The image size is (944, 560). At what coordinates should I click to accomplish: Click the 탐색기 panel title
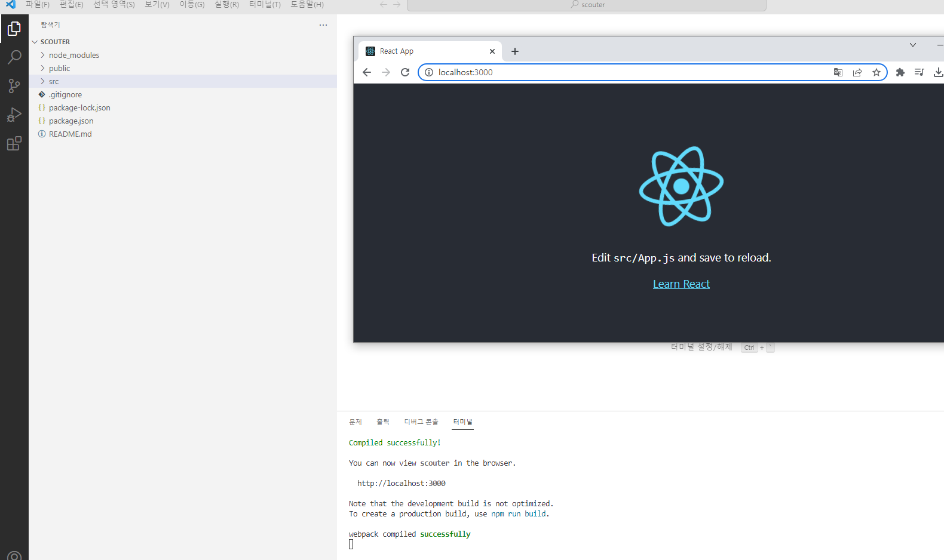point(50,25)
